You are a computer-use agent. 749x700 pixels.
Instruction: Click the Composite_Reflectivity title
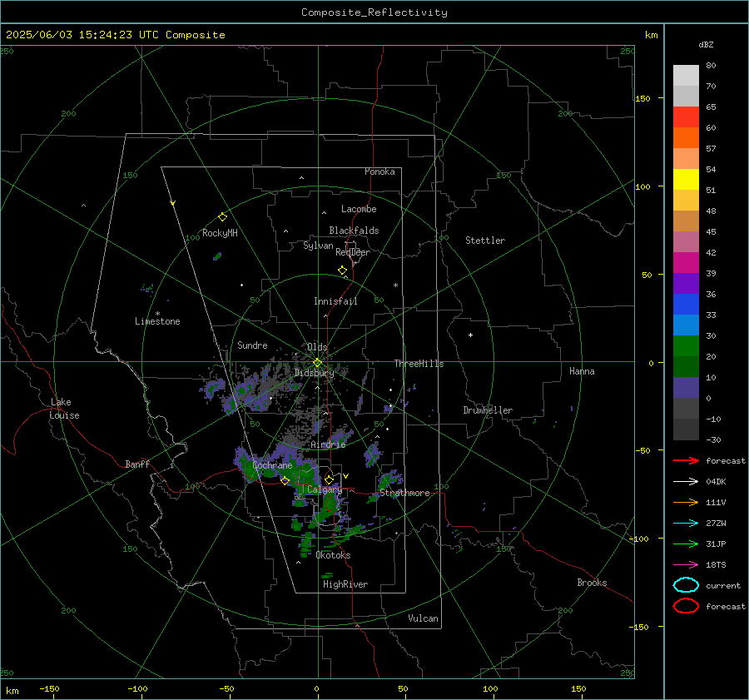(x=374, y=12)
